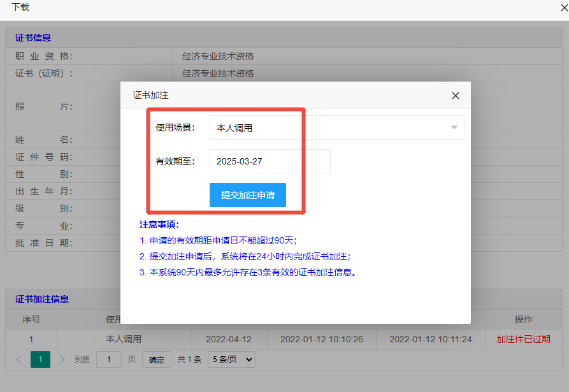This screenshot has width=569, height=392.
Task: Go to the next page arrow
Action: 62,359
